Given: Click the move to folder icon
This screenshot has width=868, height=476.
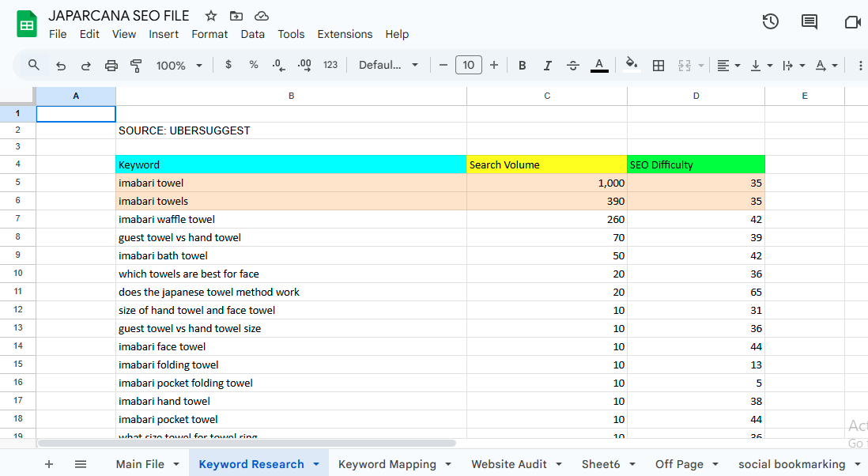Looking at the screenshot, I should point(236,16).
